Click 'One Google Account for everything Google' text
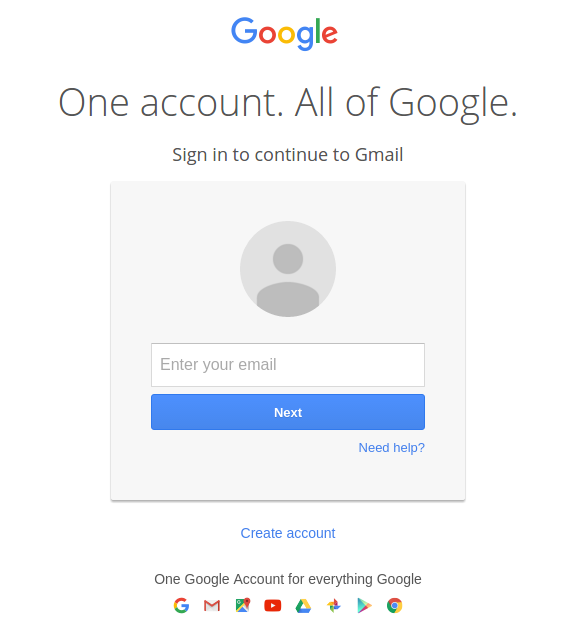Viewport: 567px width, 638px height. [x=288, y=579]
